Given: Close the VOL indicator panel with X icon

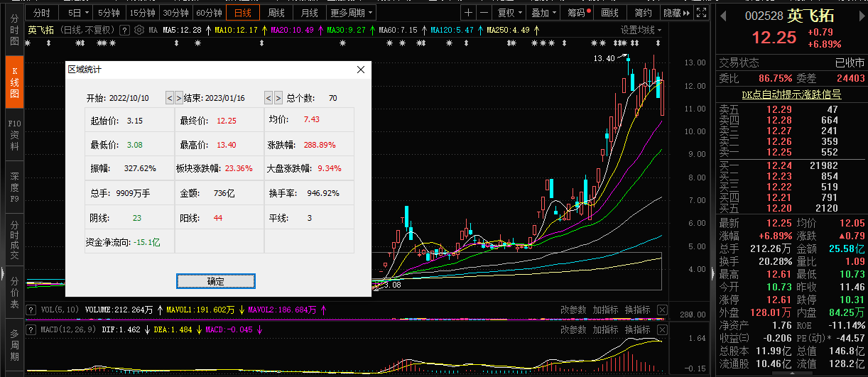Looking at the screenshot, I should click(662, 310).
